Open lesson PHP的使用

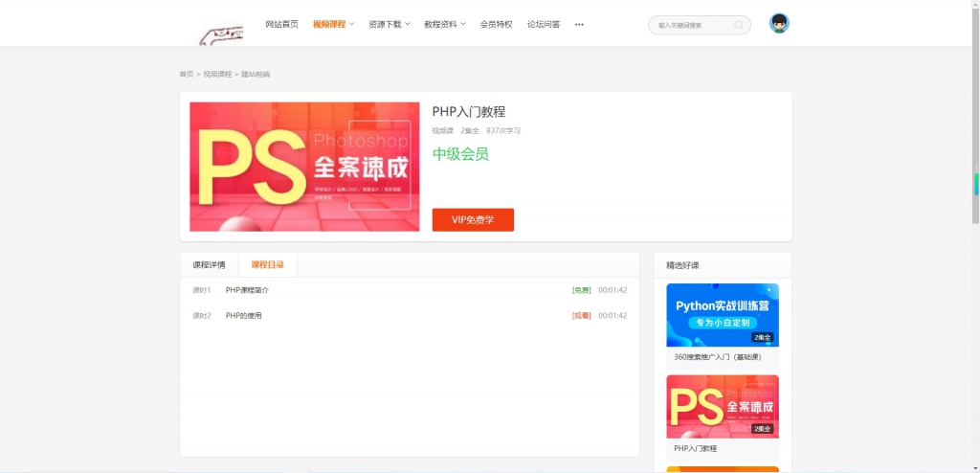click(x=244, y=316)
